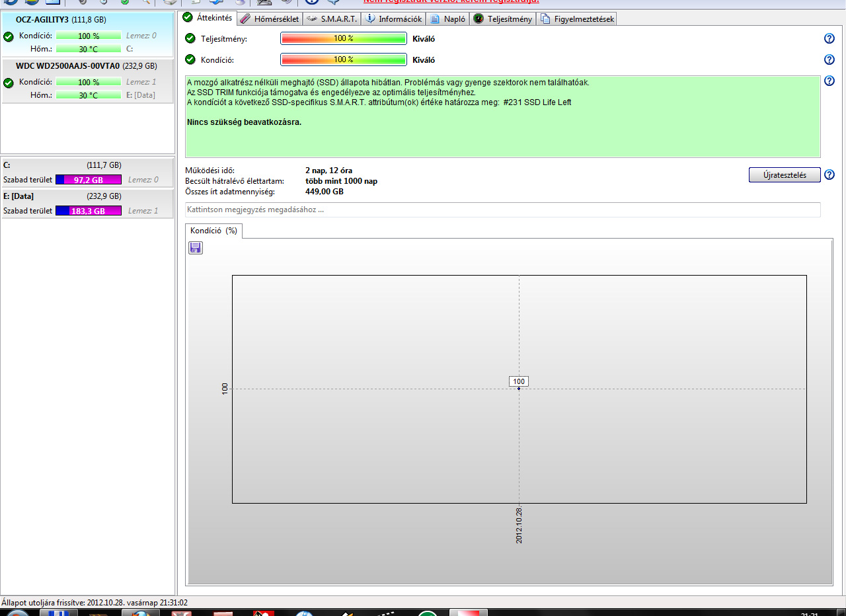This screenshot has width=846, height=616.
Task: Click the 2012.10.28 date label under chart
Action: (x=519, y=525)
